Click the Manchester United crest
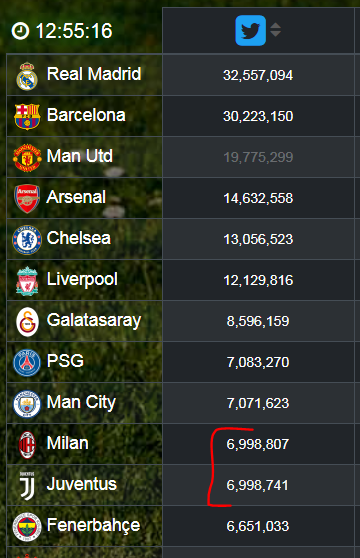This screenshot has width=360, height=558. 27,158
